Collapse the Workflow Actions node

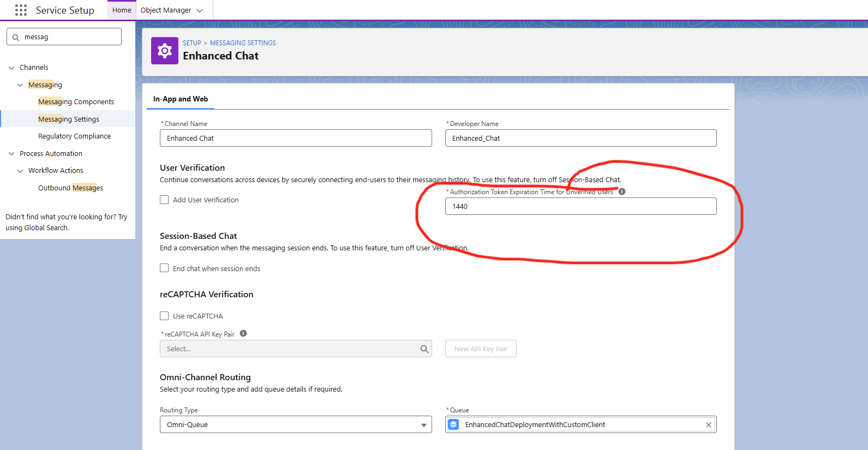coord(20,171)
